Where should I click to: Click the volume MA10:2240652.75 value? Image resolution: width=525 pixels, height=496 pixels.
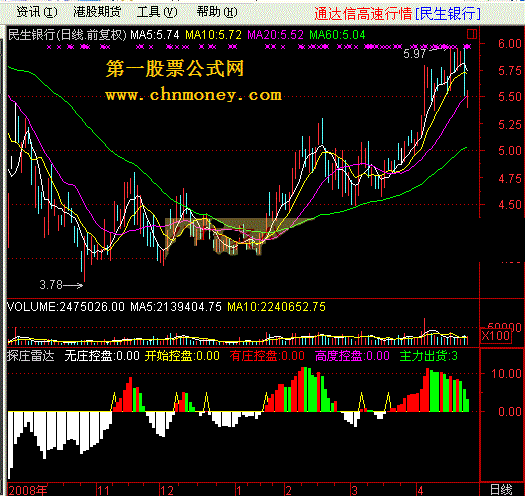tap(277, 307)
